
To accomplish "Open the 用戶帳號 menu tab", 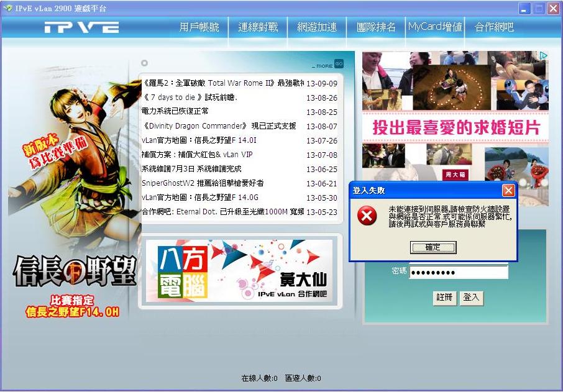I will tap(199, 27).
